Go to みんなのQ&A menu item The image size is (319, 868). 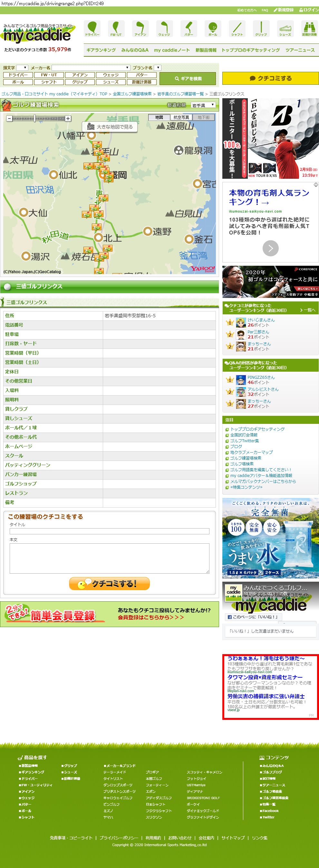pyautogui.click(x=135, y=50)
